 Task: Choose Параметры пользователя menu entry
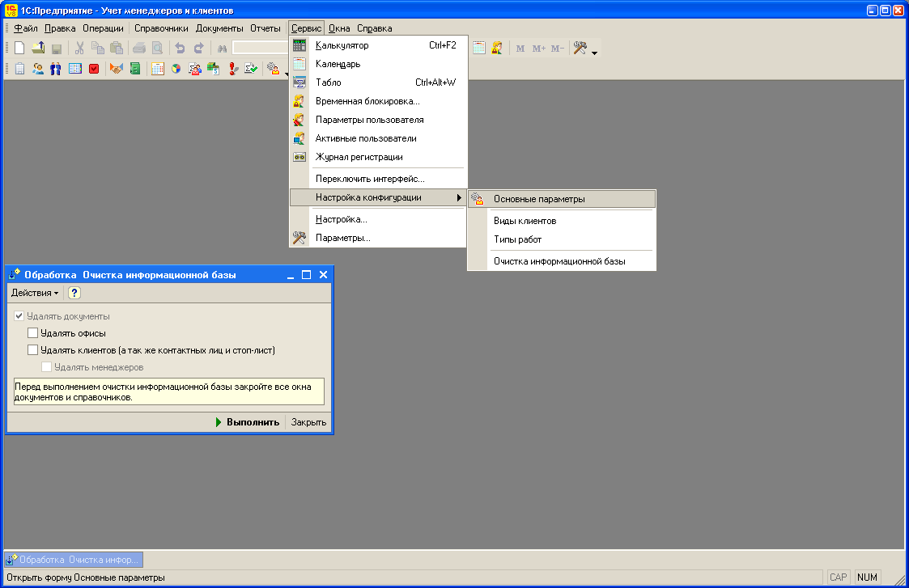coord(378,120)
